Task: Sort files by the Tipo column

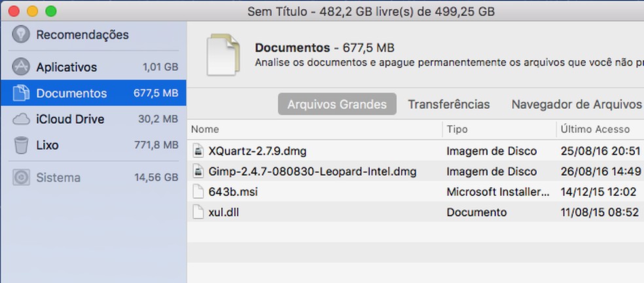Action: 499,129
